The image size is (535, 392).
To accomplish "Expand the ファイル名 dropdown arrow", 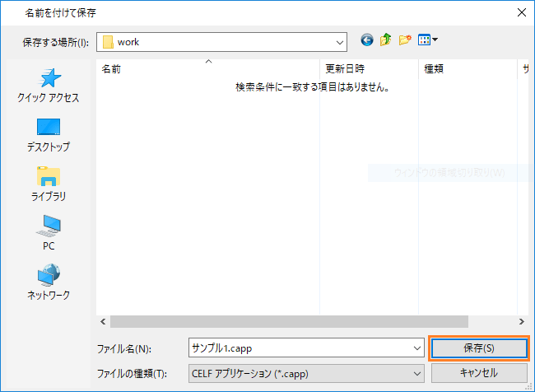I will click(x=416, y=348).
